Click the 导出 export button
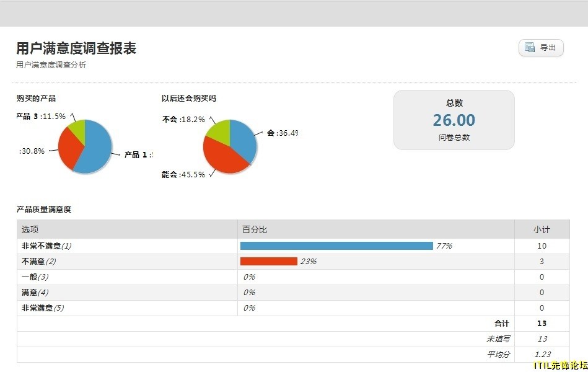 click(x=541, y=48)
